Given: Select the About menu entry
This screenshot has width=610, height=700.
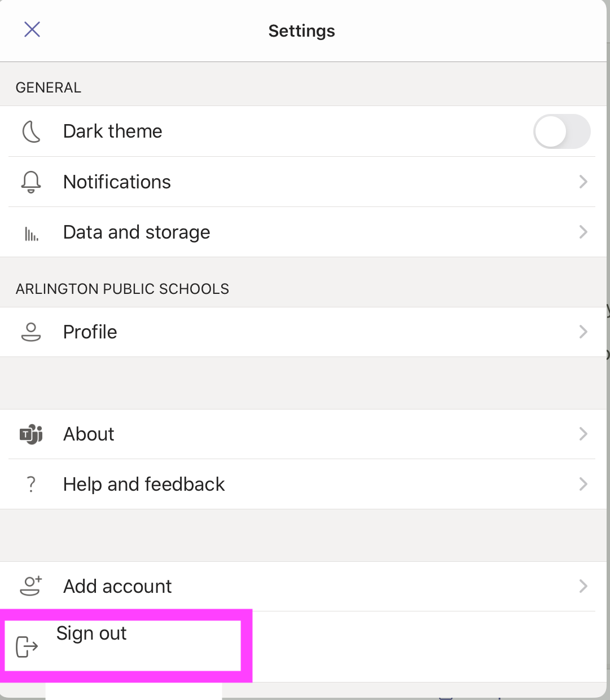Looking at the screenshot, I should click(x=89, y=434).
